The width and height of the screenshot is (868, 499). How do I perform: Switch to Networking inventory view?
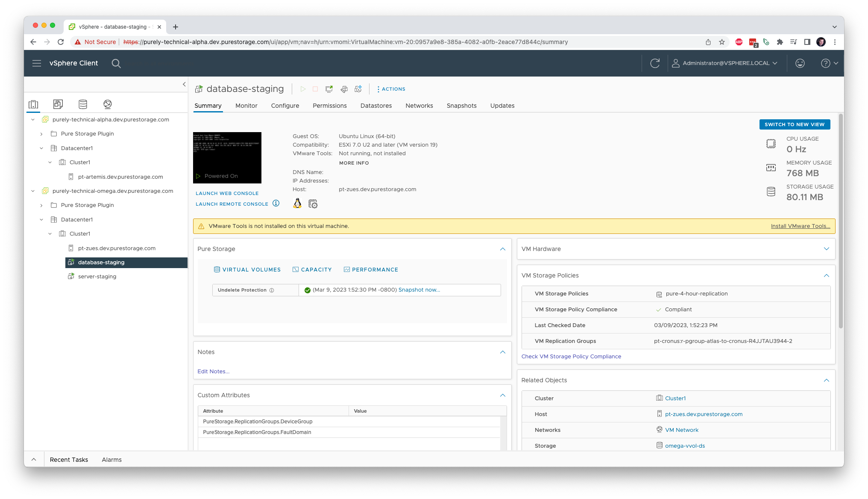click(x=108, y=104)
